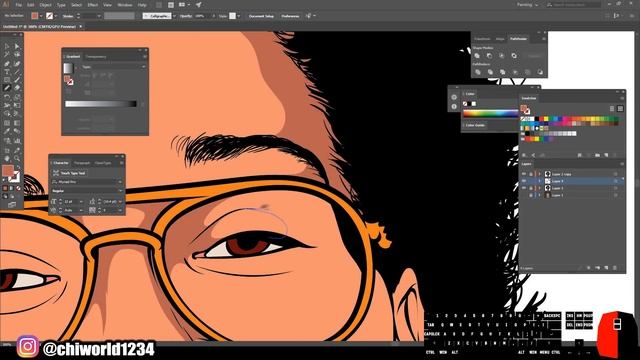Select the Eraser tool

click(17, 88)
